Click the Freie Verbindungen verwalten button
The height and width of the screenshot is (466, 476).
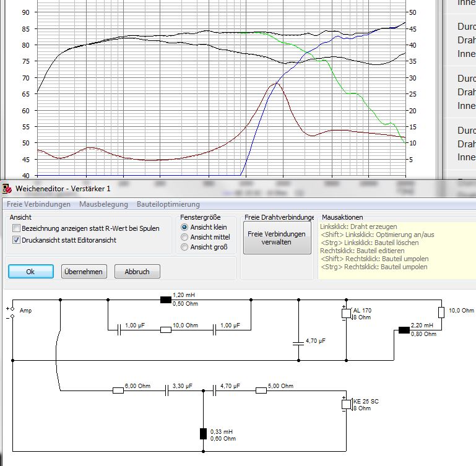(x=277, y=238)
